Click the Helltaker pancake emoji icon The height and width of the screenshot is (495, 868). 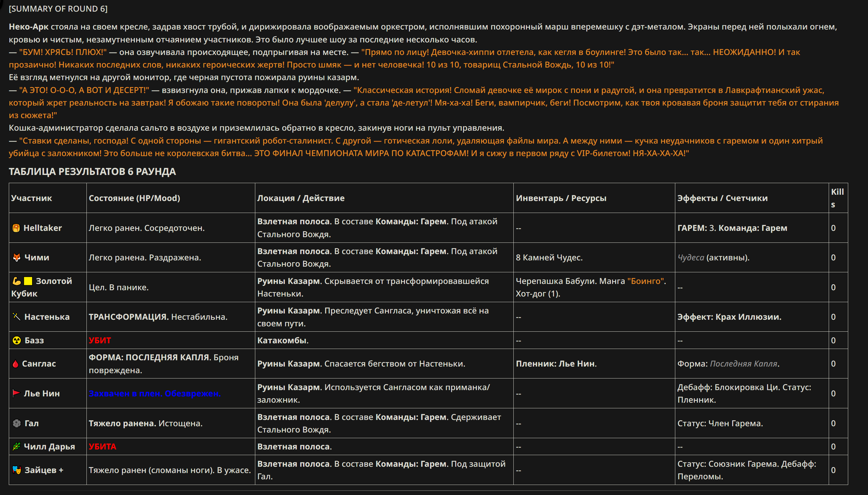tap(16, 228)
